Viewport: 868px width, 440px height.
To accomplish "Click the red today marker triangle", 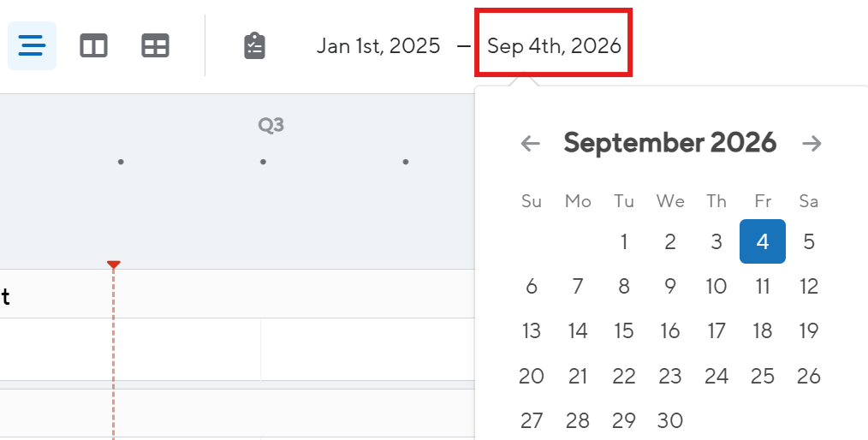I will point(114,265).
